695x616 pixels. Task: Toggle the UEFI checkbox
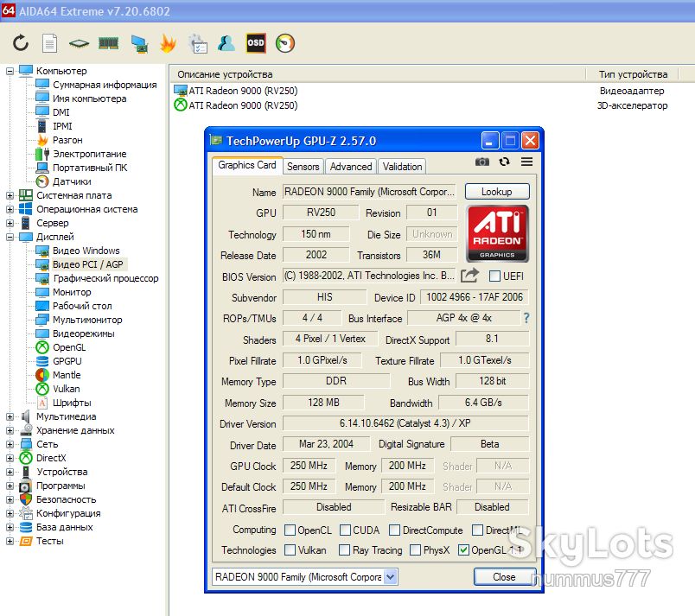[x=494, y=276]
